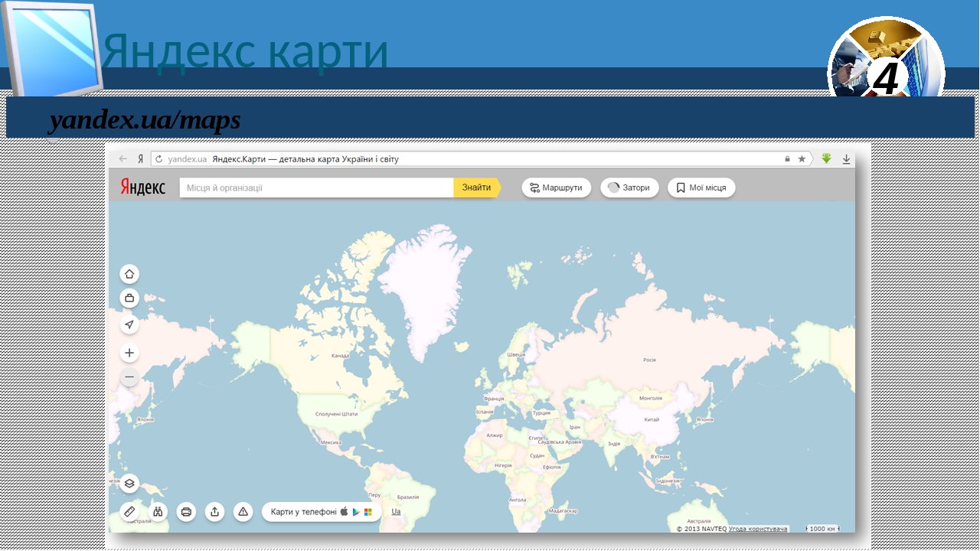Open browser downloads with the download icon
Screen dimensions: 980x551
(847, 159)
